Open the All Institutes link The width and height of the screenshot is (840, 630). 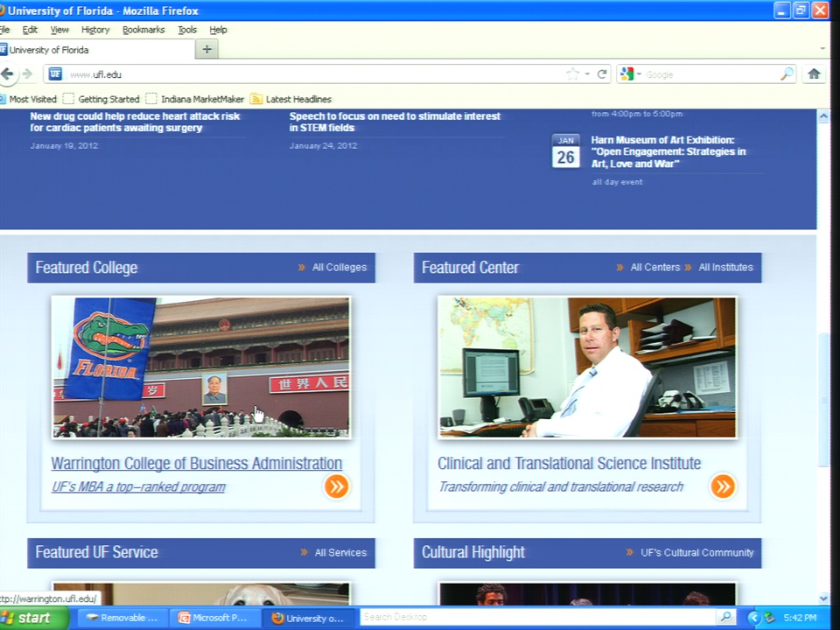click(x=726, y=268)
